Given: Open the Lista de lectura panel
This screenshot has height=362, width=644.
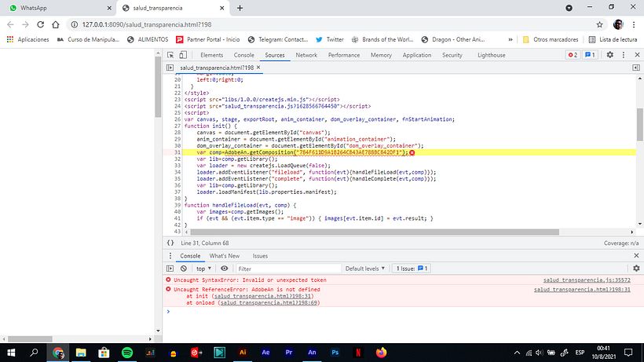Looking at the screenshot, I should tap(613, 39).
